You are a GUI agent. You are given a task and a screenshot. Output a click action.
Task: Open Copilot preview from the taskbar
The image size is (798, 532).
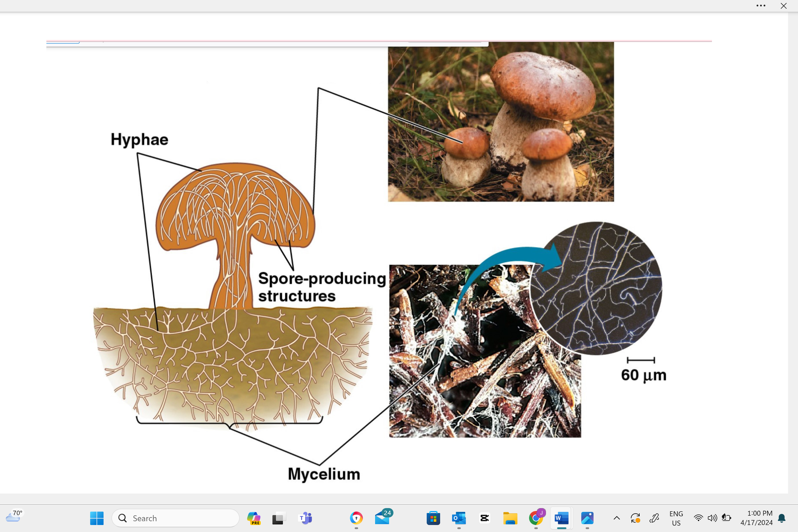[254, 518]
